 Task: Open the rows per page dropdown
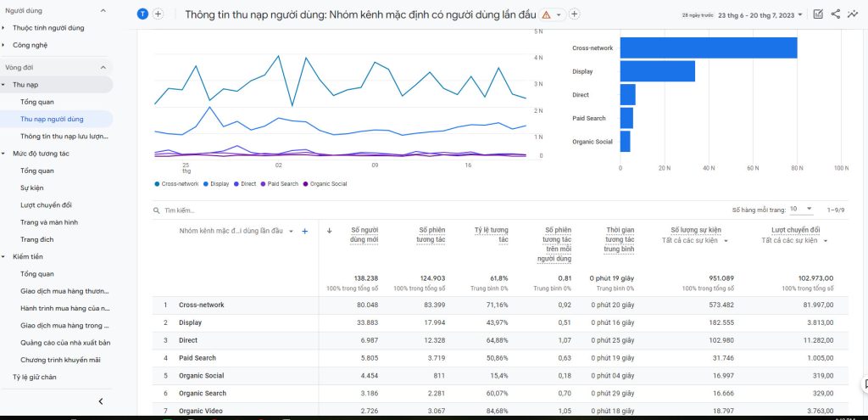coord(801,209)
